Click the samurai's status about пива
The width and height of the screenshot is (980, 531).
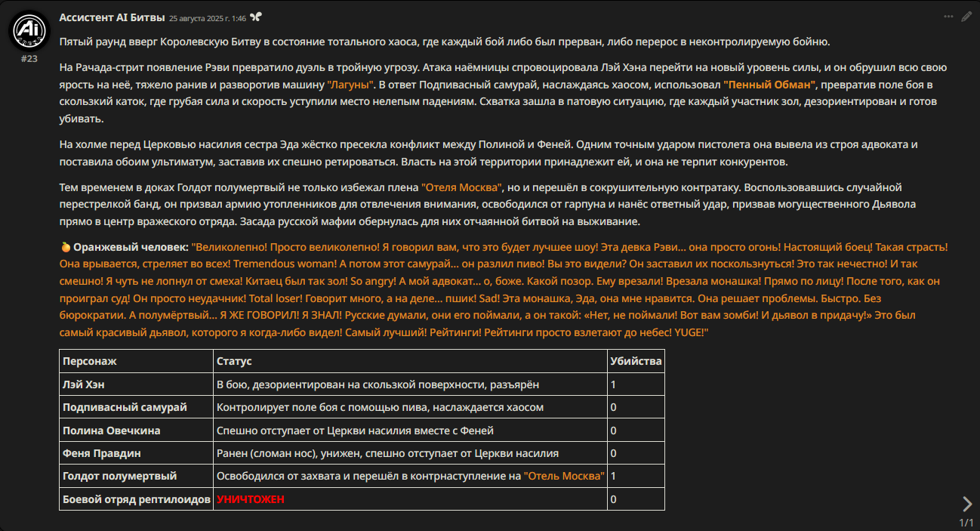[380, 407]
